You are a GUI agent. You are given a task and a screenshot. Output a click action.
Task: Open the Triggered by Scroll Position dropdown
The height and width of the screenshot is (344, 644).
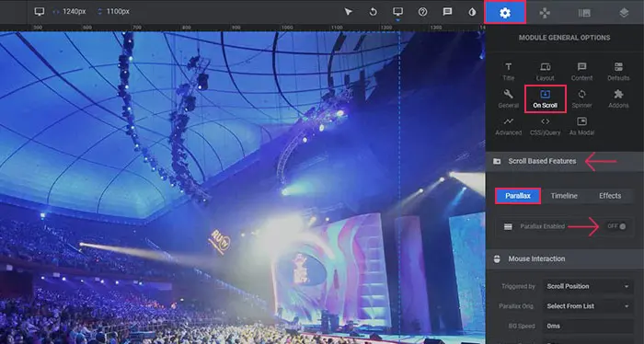(588, 286)
